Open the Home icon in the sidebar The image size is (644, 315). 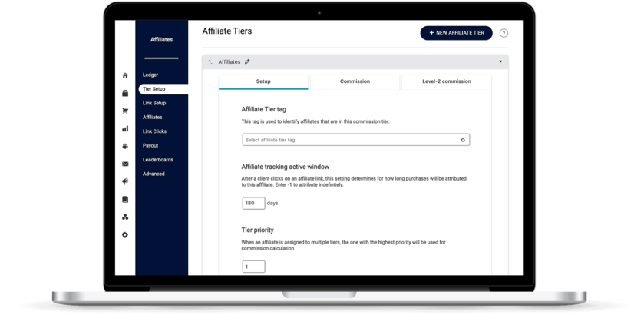pos(125,75)
